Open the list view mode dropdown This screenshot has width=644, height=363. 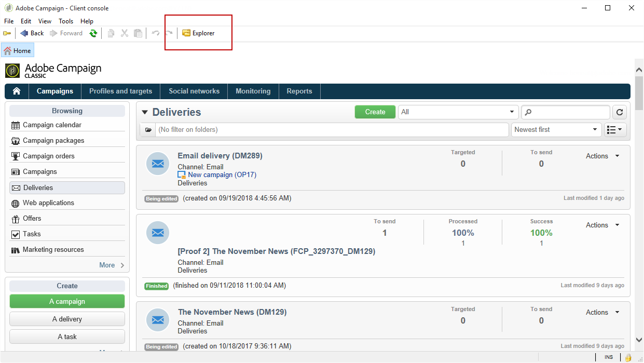coord(616,129)
